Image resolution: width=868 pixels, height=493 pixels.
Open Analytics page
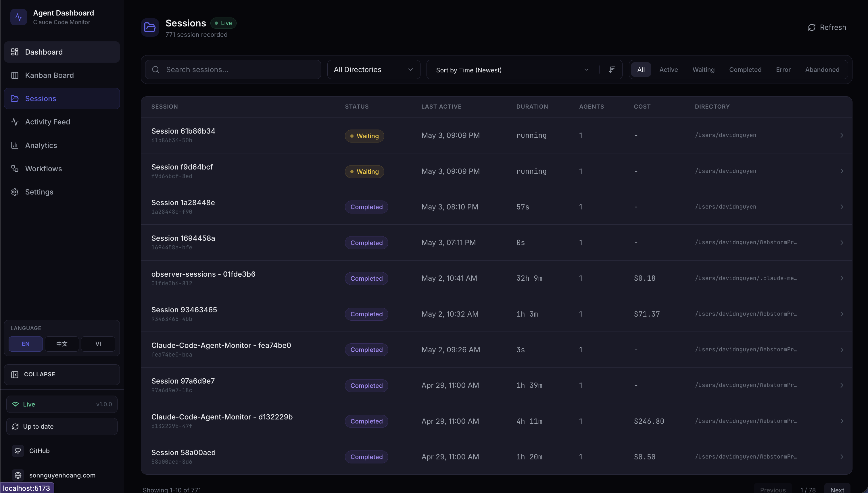tap(62, 145)
